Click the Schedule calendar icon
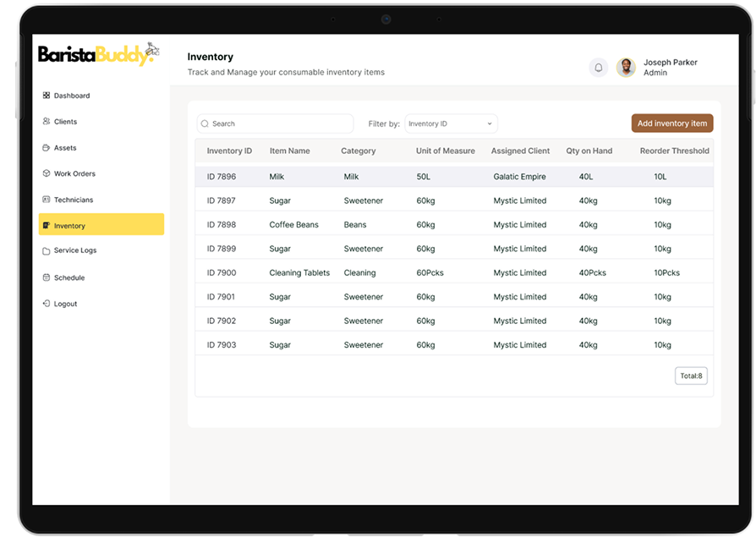The image size is (756, 538). [47, 277]
